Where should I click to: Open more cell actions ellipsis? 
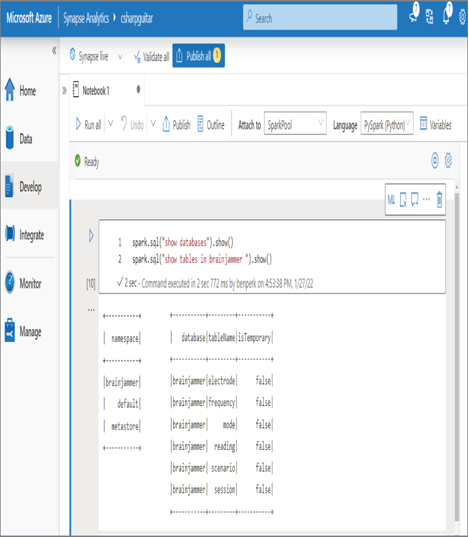tap(426, 199)
